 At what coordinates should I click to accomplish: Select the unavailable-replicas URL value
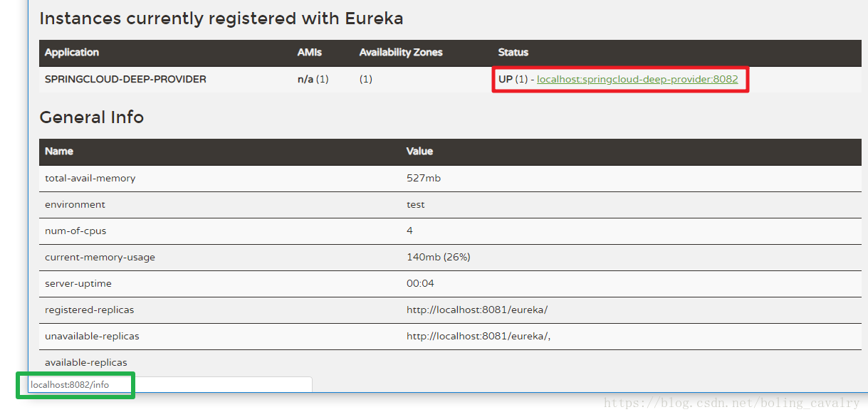pyautogui.click(x=479, y=336)
